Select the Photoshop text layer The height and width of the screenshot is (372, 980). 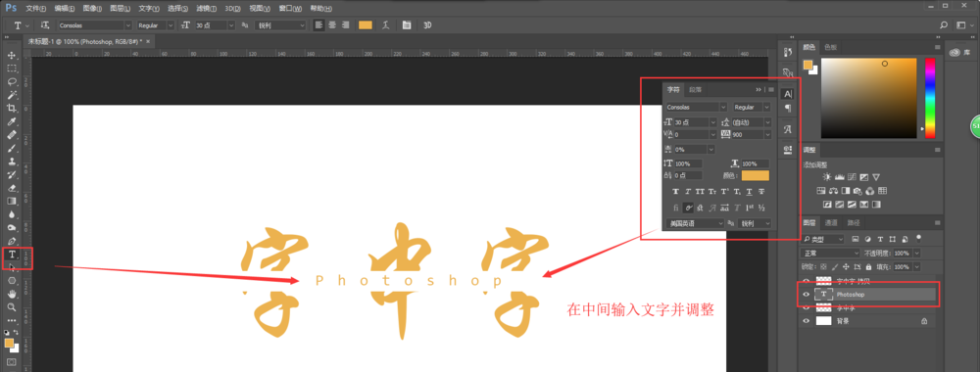click(867, 294)
